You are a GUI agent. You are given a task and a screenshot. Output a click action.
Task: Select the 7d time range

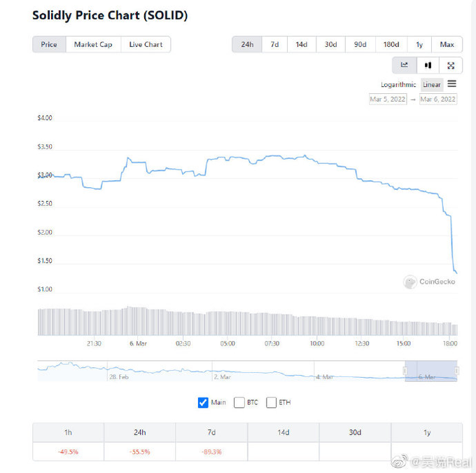coord(274,44)
